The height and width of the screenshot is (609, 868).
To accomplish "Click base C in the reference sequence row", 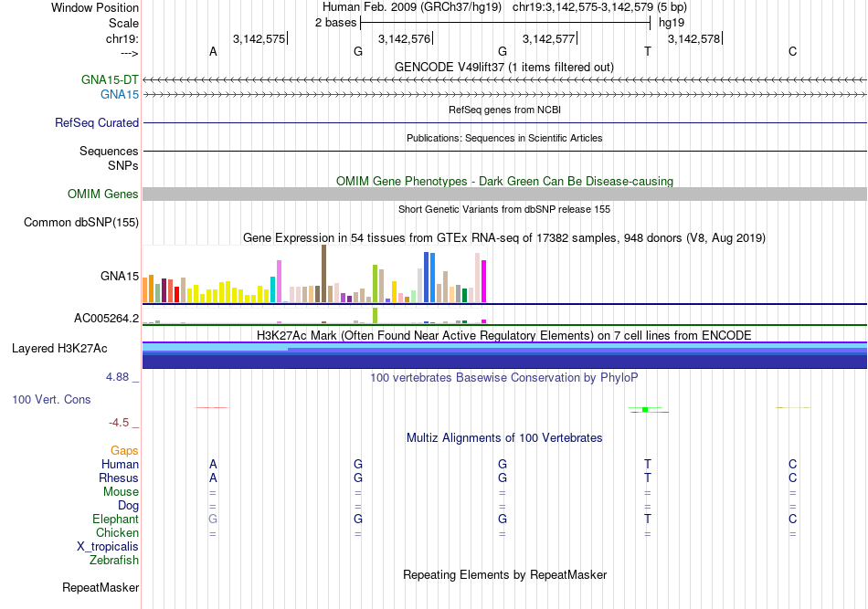I will [793, 51].
